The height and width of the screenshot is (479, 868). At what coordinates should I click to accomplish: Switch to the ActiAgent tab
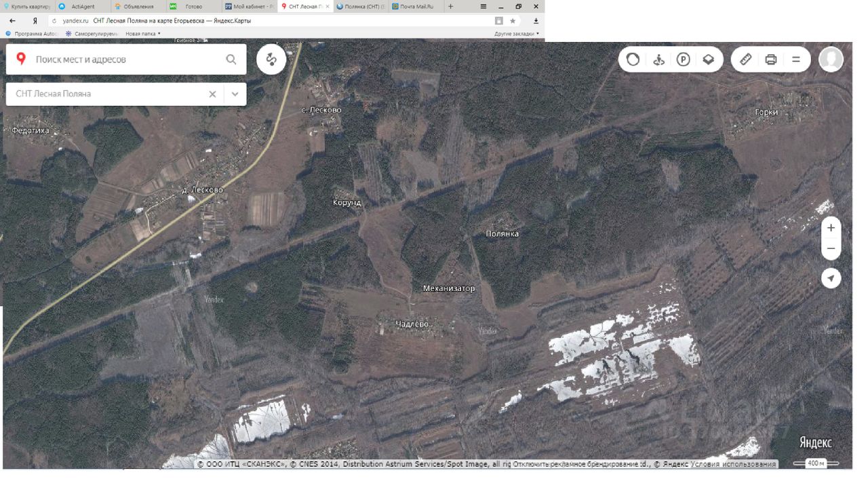pos(81,6)
